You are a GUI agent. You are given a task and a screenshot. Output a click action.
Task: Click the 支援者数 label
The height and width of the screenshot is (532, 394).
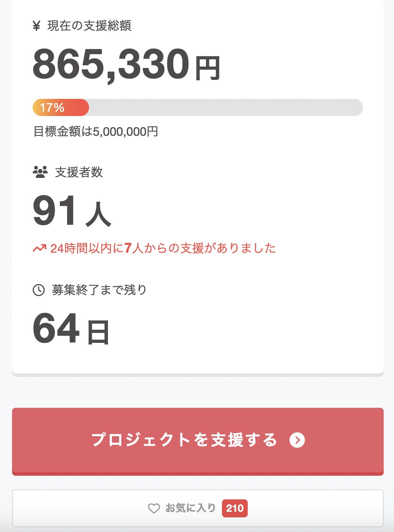[x=79, y=172]
